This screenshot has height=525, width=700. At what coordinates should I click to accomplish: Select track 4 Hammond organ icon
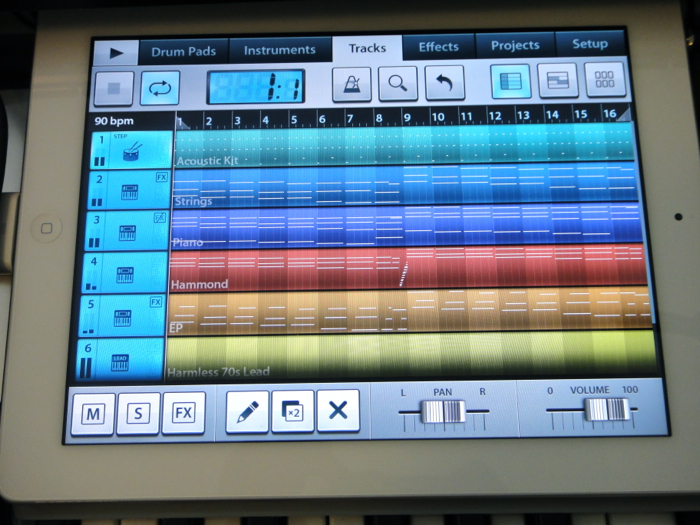click(125, 275)
